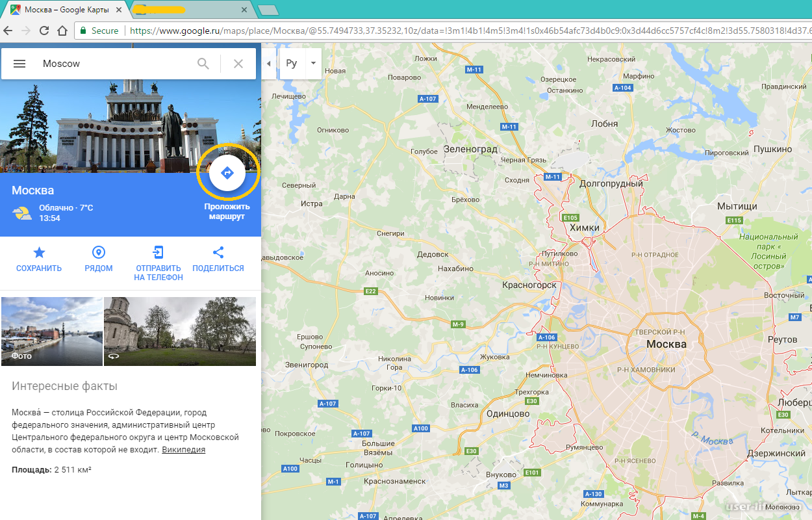Open a new browser tab

click(268, 10)
